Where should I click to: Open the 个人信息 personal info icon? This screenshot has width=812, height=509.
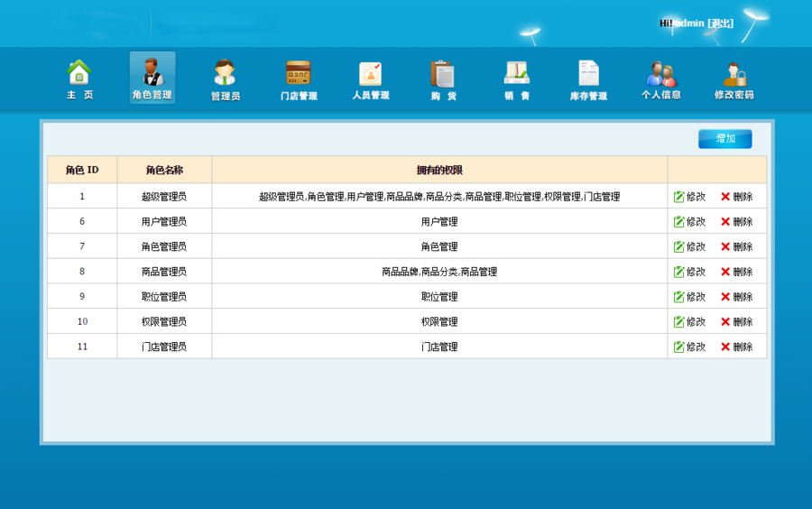(x=661, y=74)
